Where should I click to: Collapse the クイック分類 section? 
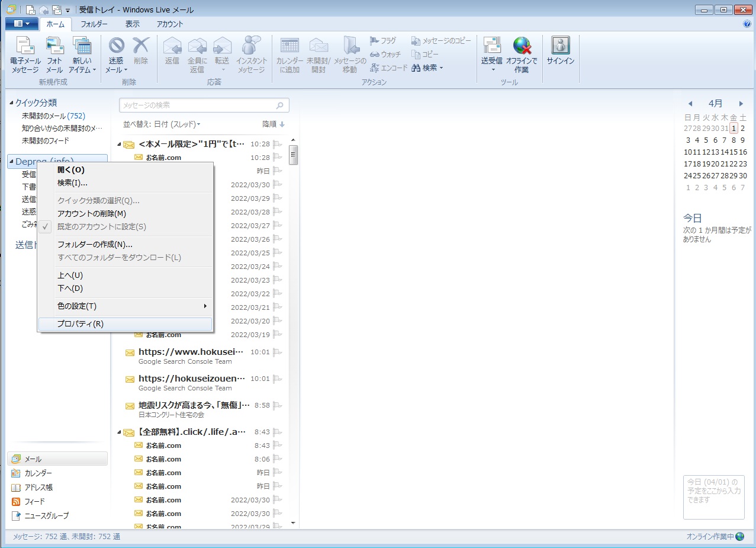point(11,103)
